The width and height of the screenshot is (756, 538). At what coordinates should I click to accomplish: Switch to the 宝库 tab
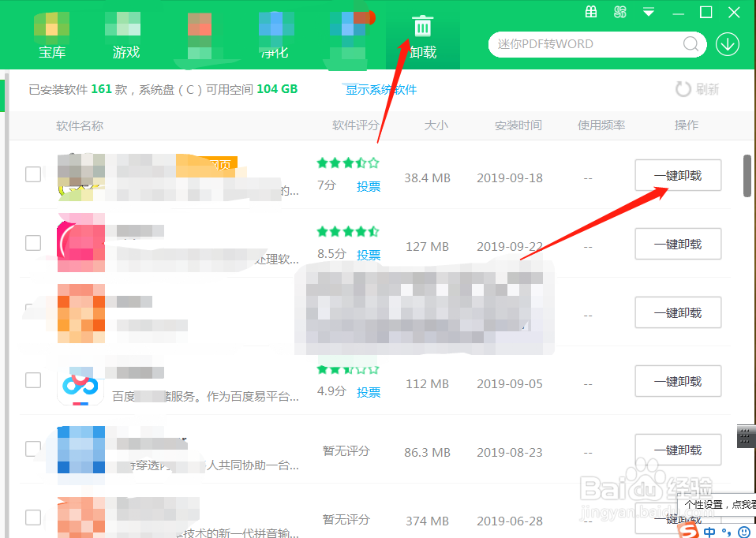click(52, 35)
